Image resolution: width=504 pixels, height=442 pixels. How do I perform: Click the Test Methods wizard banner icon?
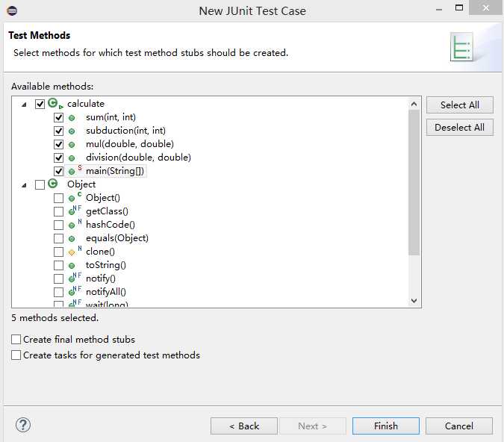pos(462,47)
